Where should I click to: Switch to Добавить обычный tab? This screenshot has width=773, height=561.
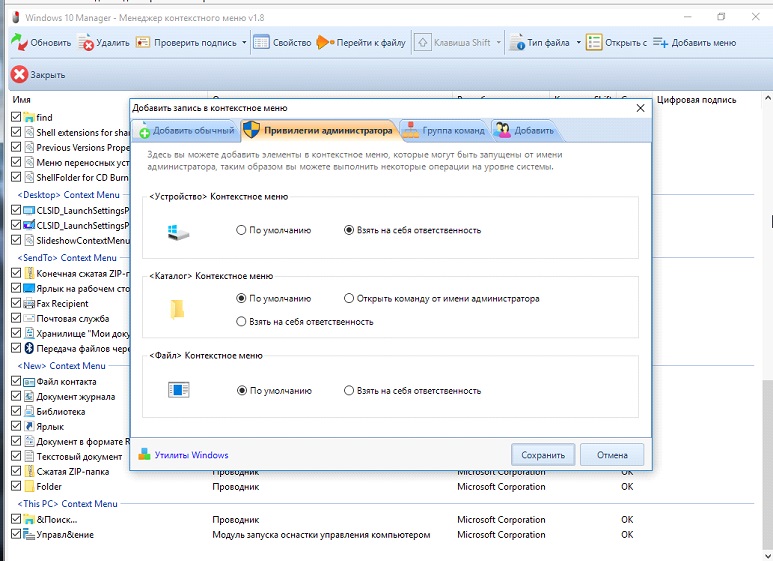click(187, 131)
